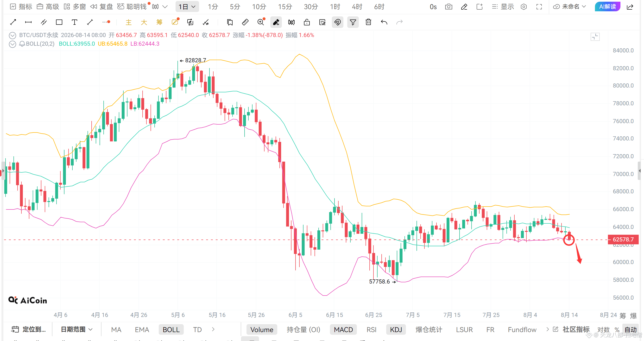Image resolution: width=644 pixels, height=341 pixels.
Task: Delete drawings with trash icon
Action: tap(368, 22)
